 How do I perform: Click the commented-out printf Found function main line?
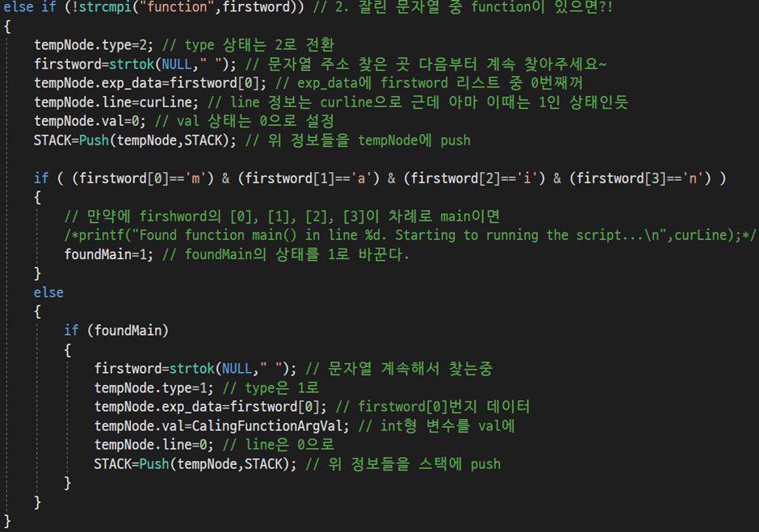click(x=410, y=235)
